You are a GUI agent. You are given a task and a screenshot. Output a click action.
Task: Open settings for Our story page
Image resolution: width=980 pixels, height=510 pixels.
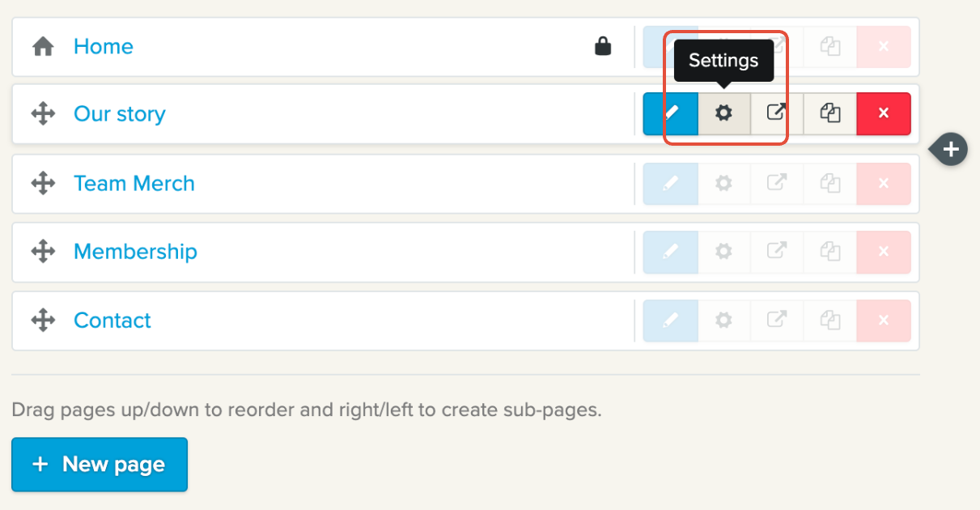coord(723,114)
